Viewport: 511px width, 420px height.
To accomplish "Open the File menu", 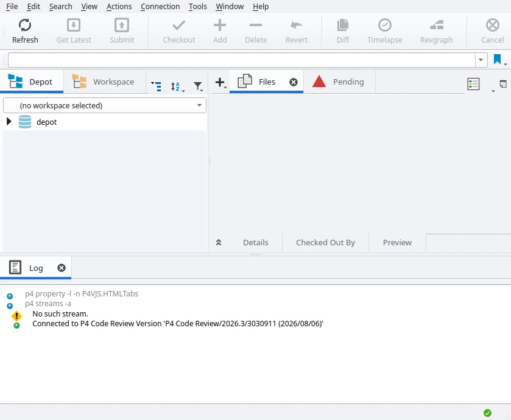I will coord(12,7).
